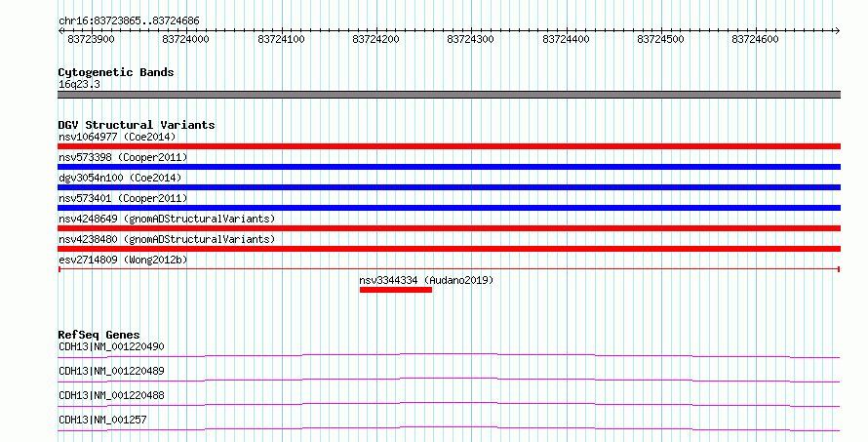Select the red nsv4238480 variant bar

pos(449,249)
